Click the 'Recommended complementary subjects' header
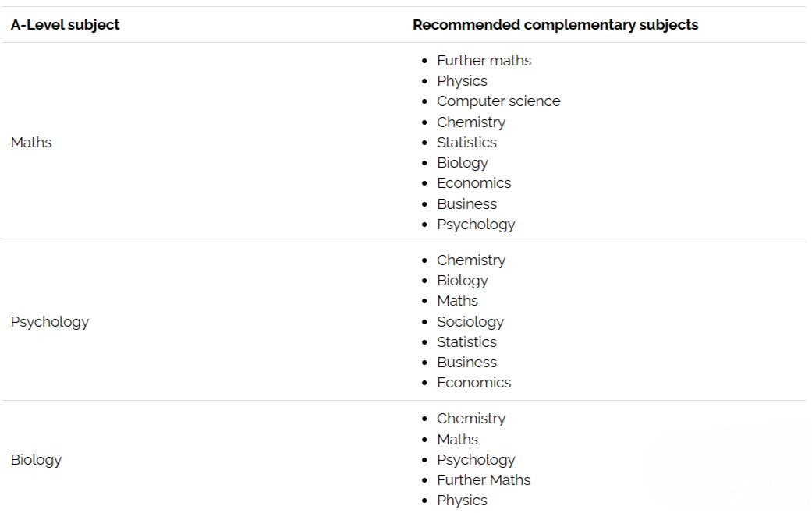The image size is (812, 513). [x=555, y=25]
